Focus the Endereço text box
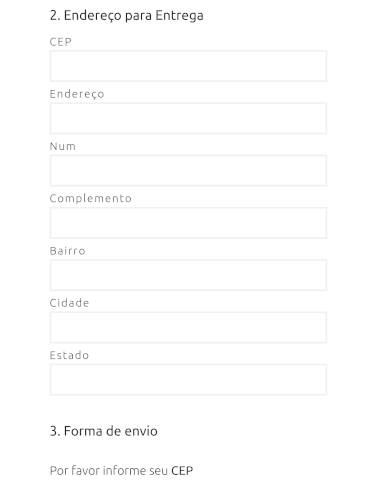Screen dimensions: 370x493 tap(188, 118)
